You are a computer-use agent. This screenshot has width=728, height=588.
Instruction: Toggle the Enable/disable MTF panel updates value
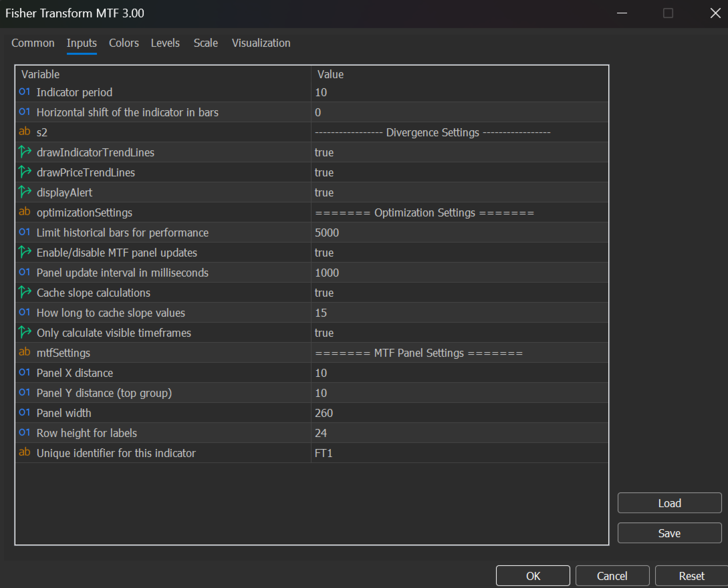click(x=459, y=253)
